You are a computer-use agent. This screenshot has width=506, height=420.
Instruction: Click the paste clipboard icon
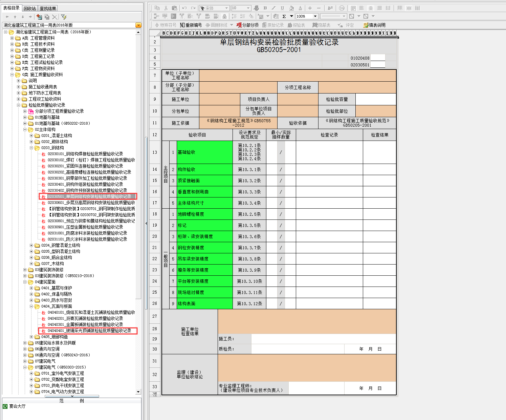pos(175,8)
